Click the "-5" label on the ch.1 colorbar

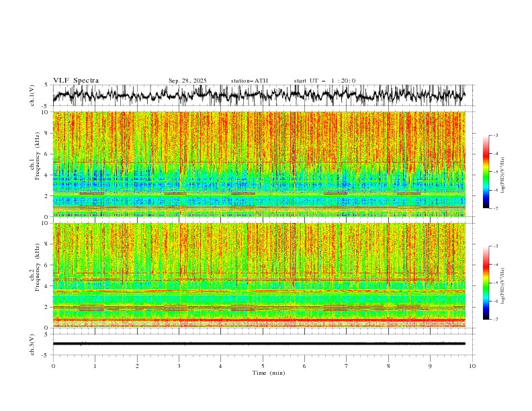point(495,172)
